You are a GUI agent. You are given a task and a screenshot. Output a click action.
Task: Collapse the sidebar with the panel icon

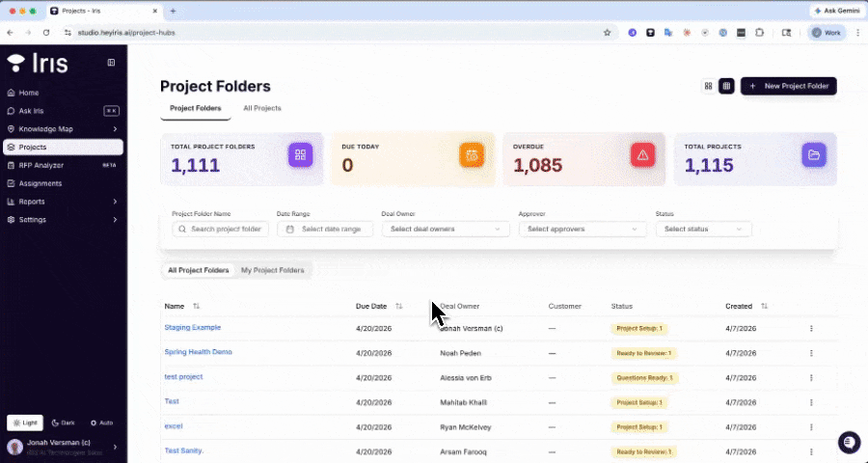click(x=111, y=63)
